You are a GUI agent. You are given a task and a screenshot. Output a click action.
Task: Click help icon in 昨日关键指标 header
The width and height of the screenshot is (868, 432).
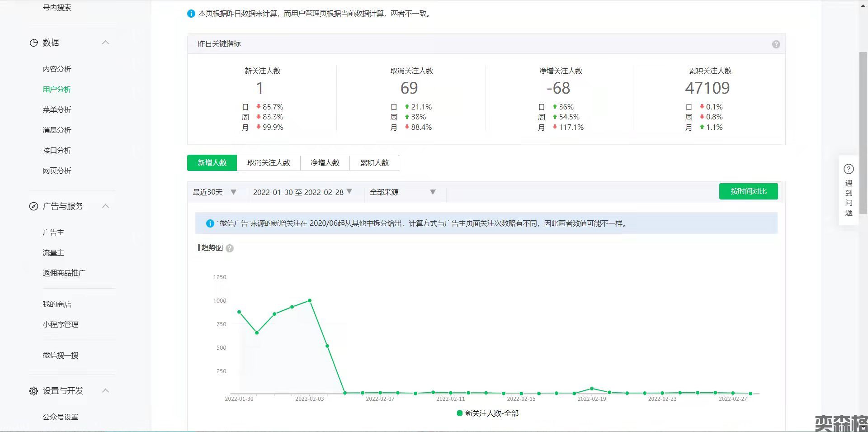tap(776, 44)
